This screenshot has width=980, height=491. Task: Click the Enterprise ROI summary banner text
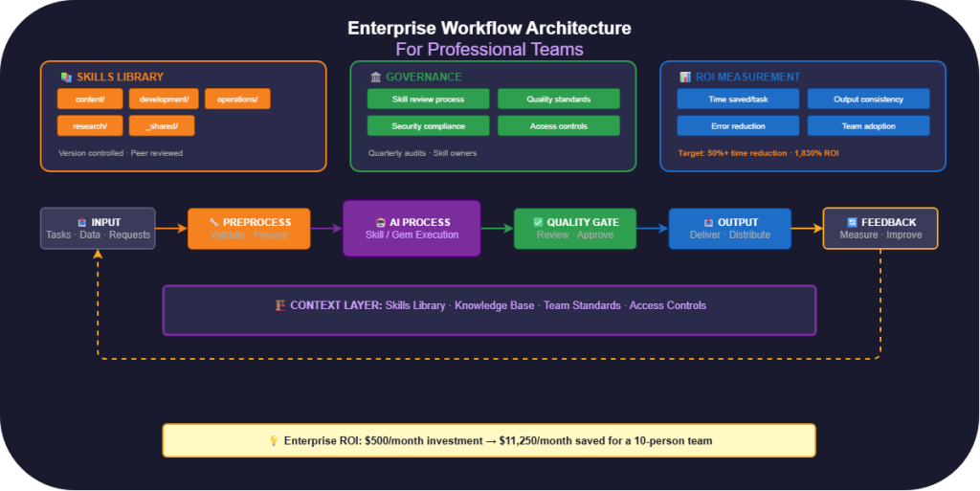pos(498,441)
